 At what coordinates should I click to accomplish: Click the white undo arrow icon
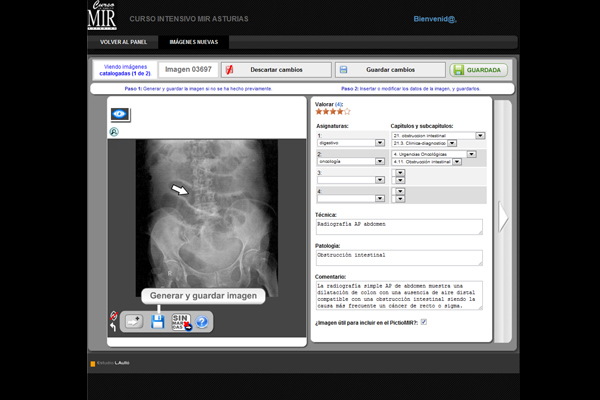click(x=113, y=327)
